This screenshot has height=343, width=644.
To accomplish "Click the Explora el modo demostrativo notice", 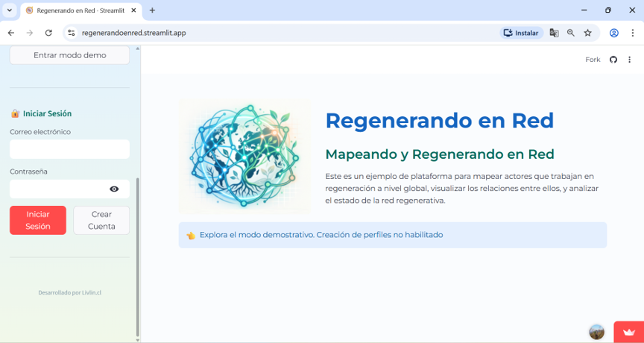I will [392, 235].
